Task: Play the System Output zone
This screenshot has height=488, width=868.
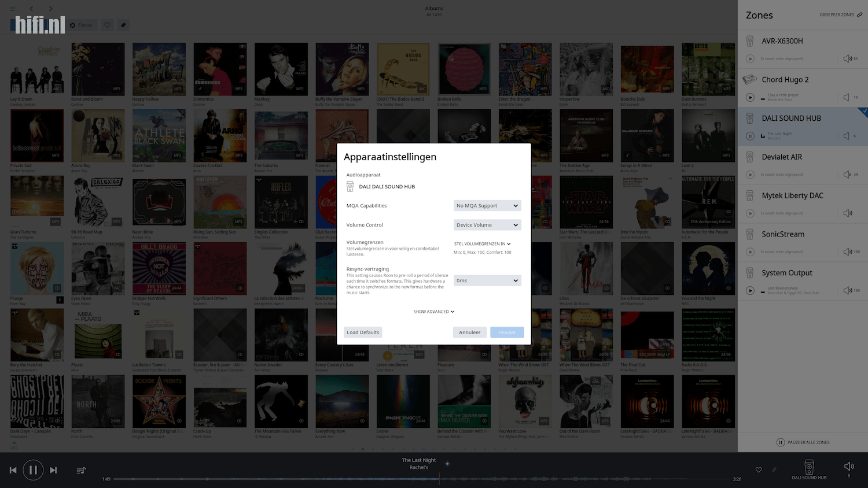Action: tap(750, 291)
